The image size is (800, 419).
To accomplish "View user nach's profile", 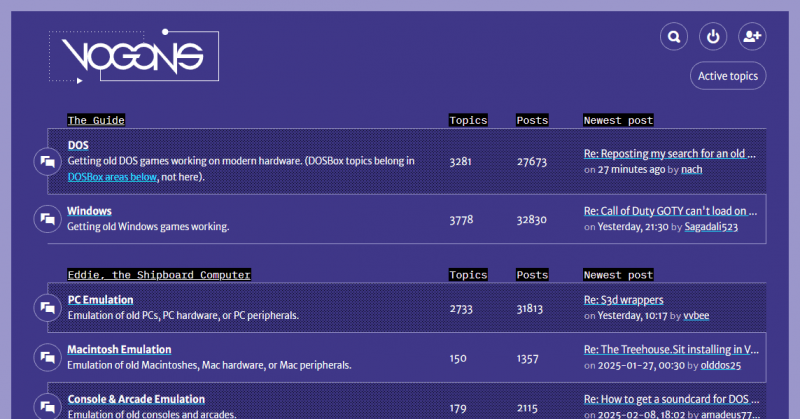I will [692, 170].
